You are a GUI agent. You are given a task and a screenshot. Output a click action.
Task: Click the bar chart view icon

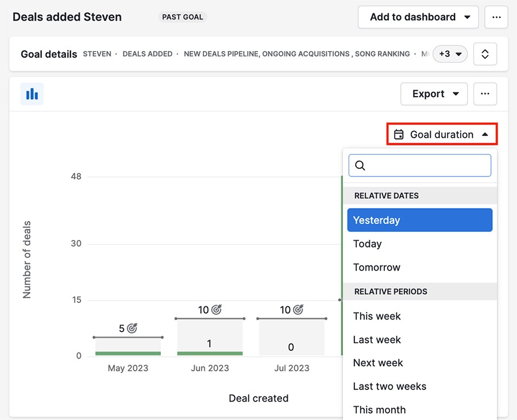32,94
